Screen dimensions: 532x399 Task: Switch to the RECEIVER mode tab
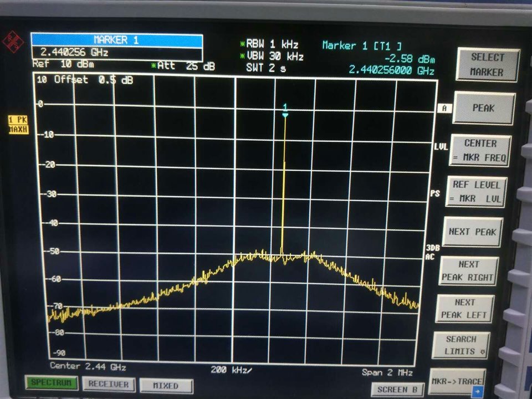point(109,385)
